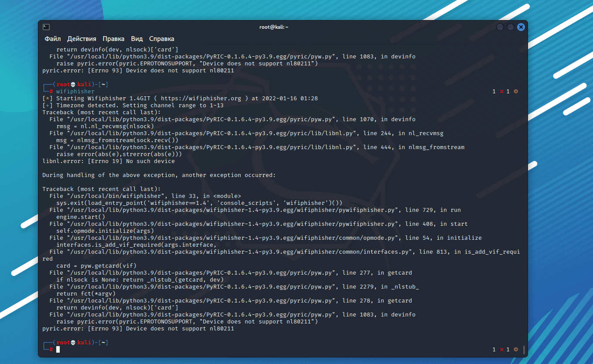
Task: Open the Правка menu
Action: tap(113, 39)
